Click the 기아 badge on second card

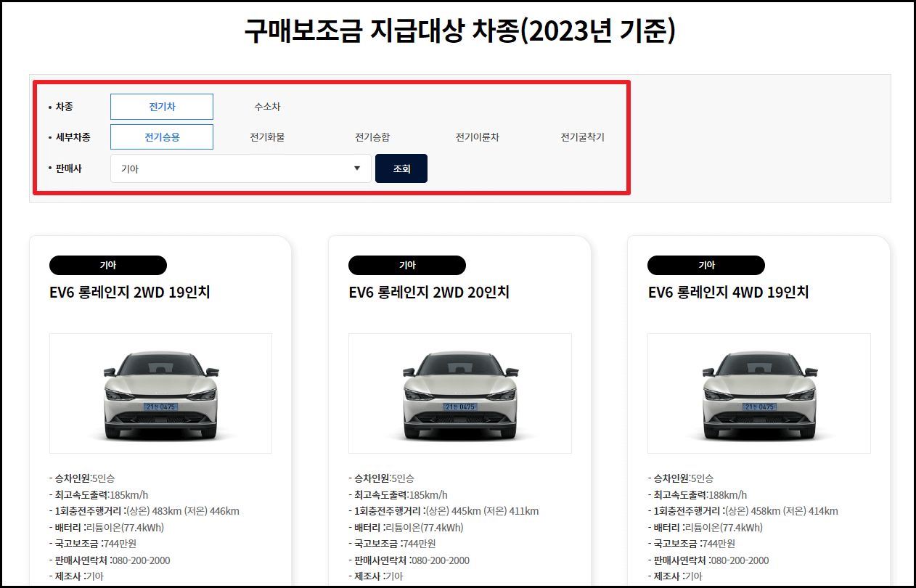coord(406,265)
